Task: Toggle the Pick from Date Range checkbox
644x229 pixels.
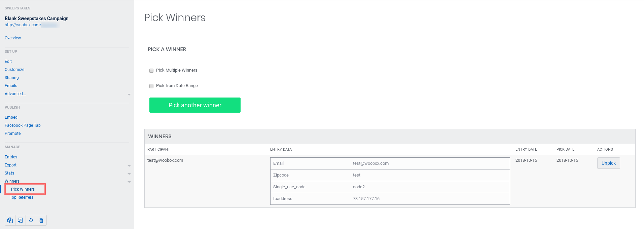Action: (x=151, y=86)
